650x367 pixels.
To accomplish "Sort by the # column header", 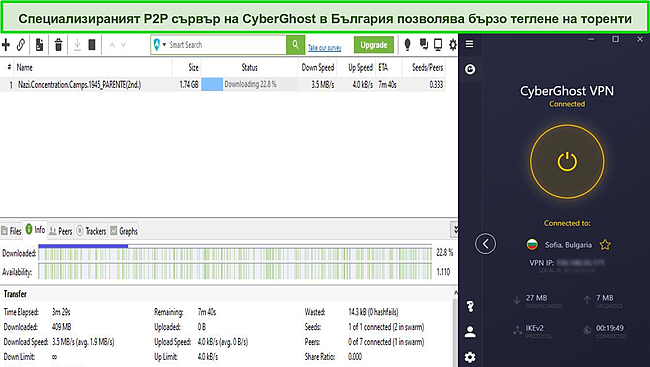I will (8, 68).
